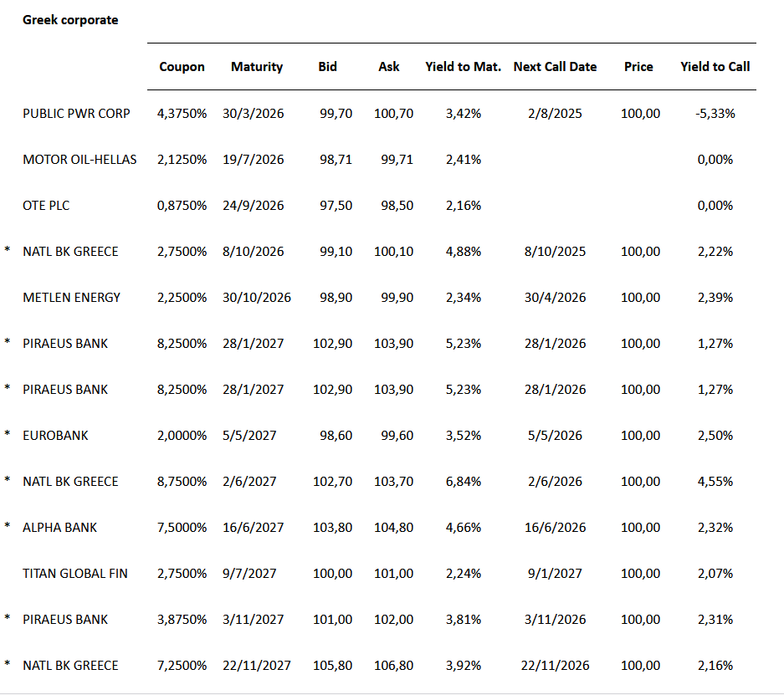Click the TITAN GLOBAL FIN bond name
The image size is (784, 695).
(75, 574)
